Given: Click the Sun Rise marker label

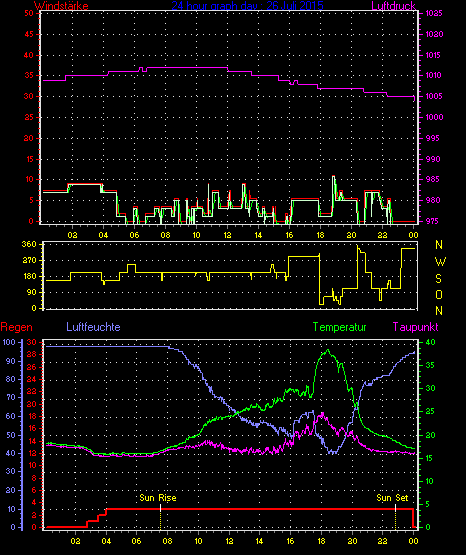Looking at the screenshot, I should pyautogui.click(x=158, y=498).
